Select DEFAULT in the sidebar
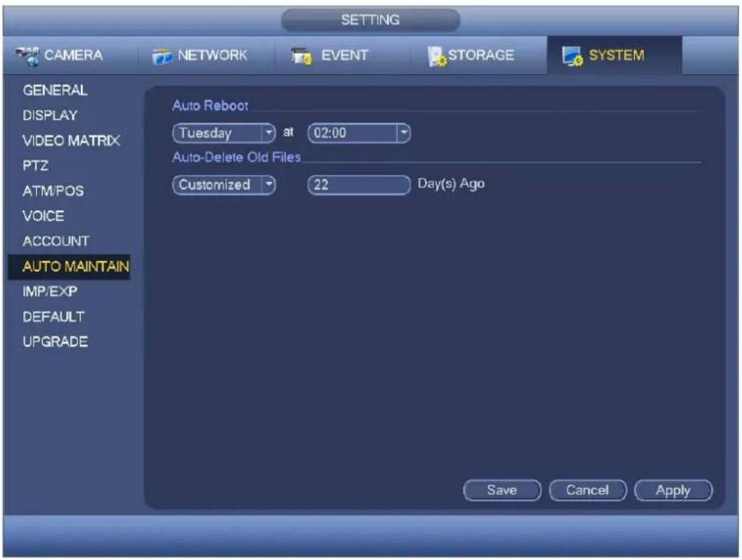The height and width of the screenshot is (560, 742). coord(53,316)
